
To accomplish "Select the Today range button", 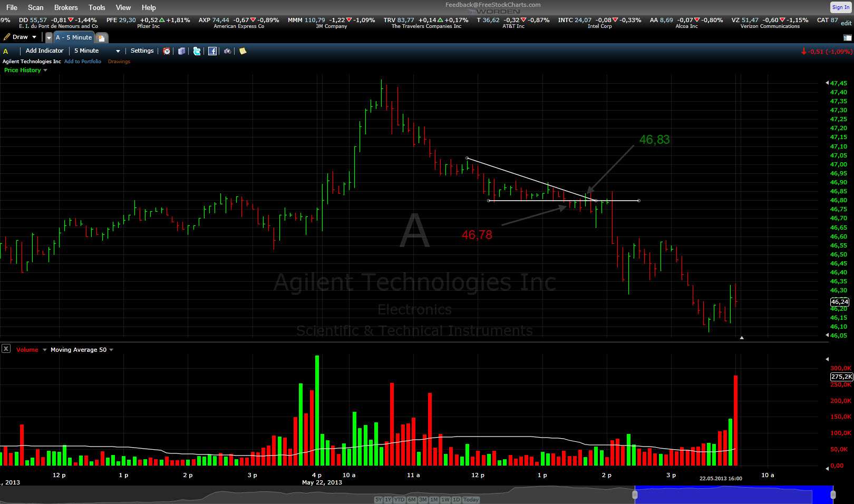I will click(471, 500).
